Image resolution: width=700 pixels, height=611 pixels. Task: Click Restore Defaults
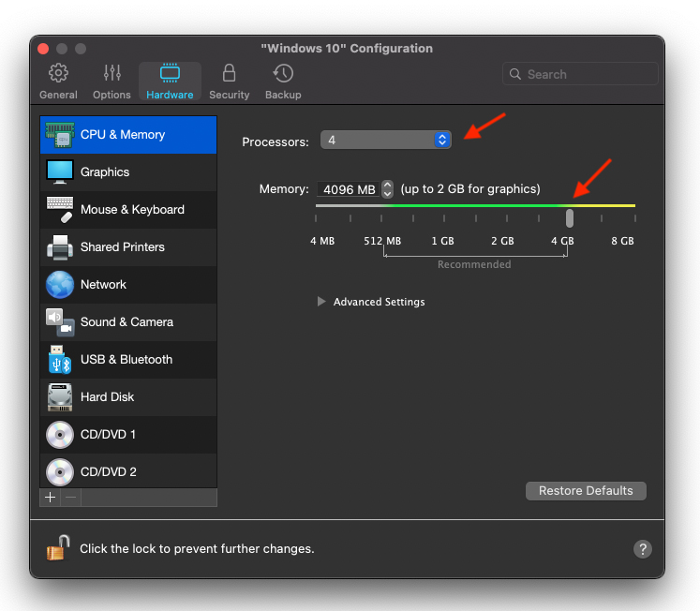(586, 491)
